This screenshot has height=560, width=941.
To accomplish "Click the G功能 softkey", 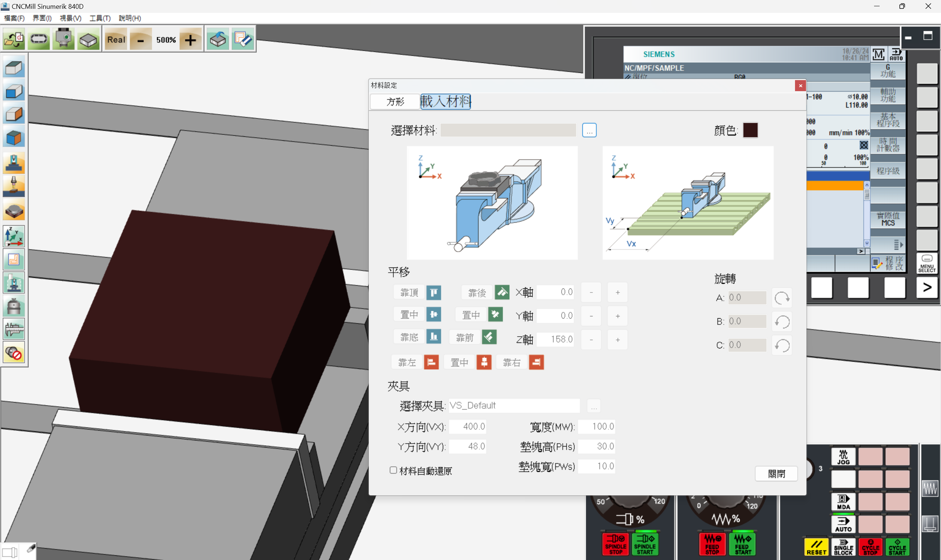I will [888, 71].
